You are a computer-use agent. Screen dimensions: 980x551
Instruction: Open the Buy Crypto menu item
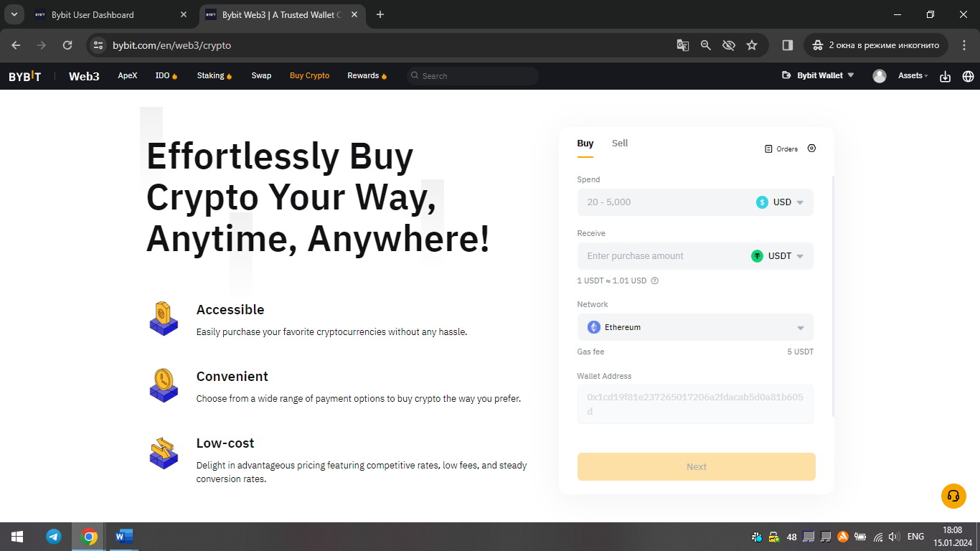310,75
